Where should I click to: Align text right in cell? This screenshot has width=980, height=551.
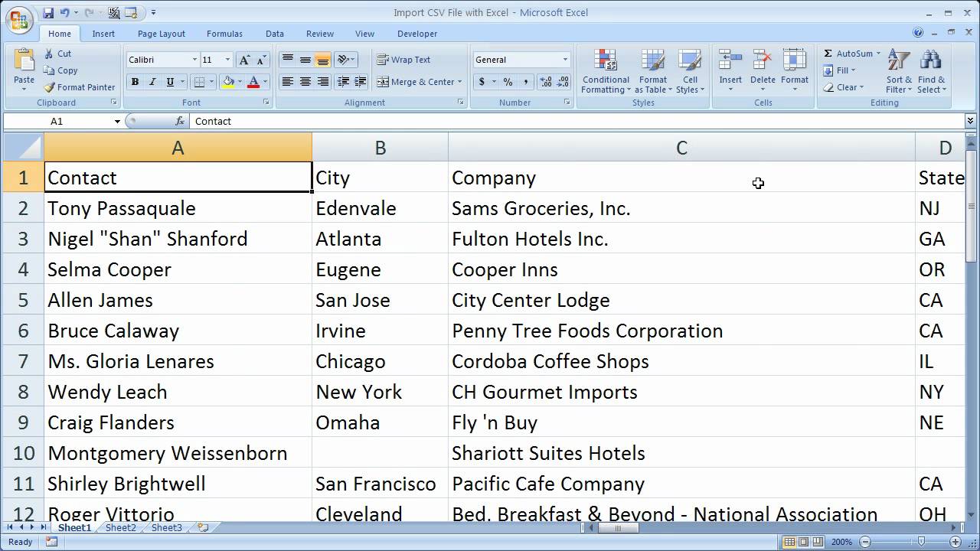point(322,82)
